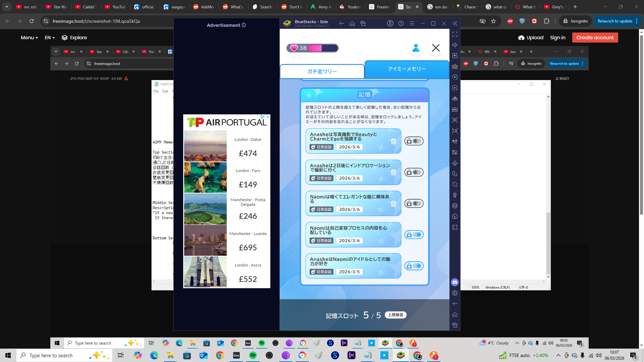The height and width of the screenshot is (362, 644).
Task: Unlock the 2026/3/5 idol charm memory
Action: 414,266
